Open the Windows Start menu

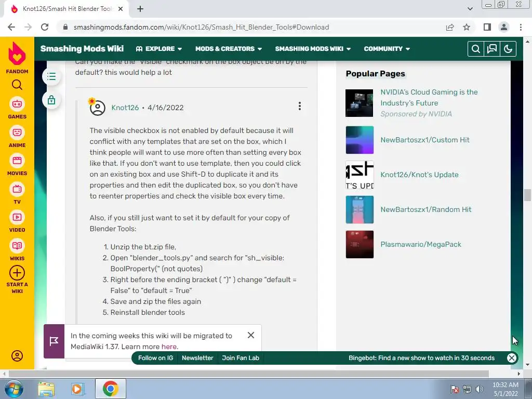pyautogui.click(x=14, y=389)
